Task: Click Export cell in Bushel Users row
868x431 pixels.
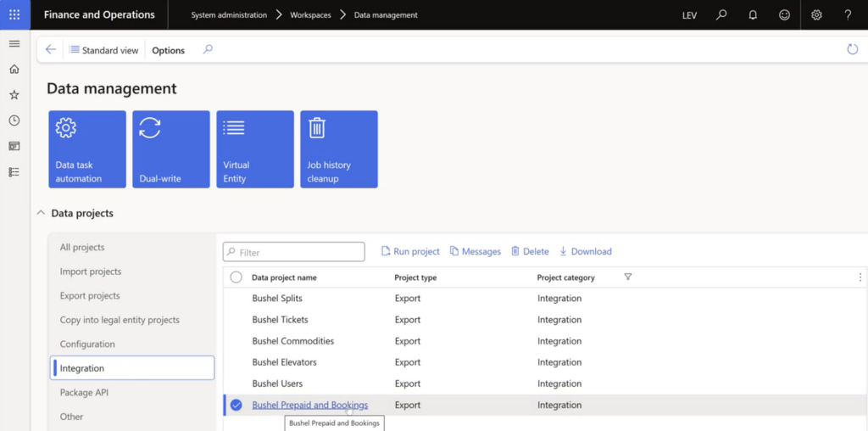Action: [x=408, y=383]
